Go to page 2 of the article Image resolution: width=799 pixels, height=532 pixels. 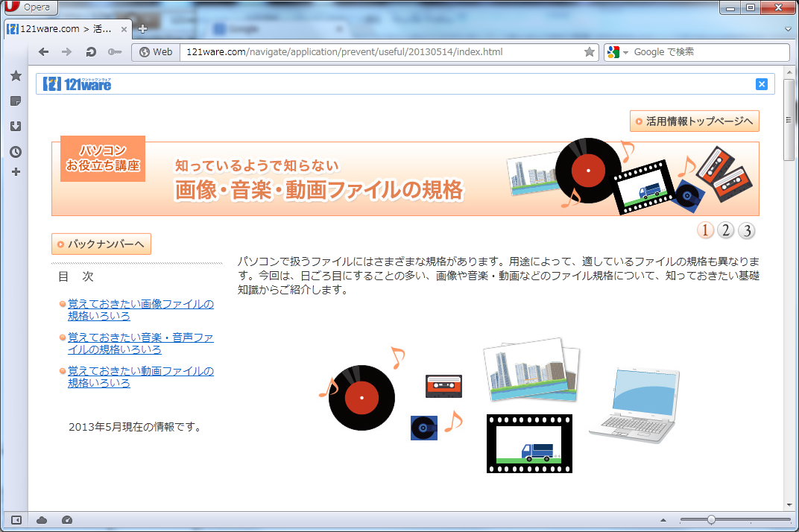(x=725, y=230)
